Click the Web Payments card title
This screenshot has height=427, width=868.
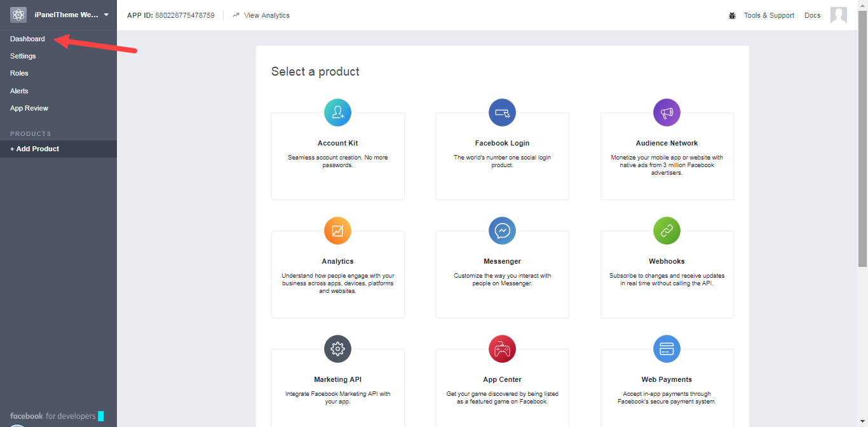(667, 379)
